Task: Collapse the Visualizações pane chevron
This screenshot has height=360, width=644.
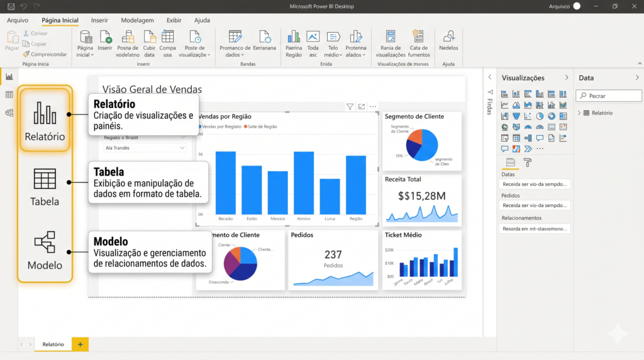Action: [x=567, y=77]
